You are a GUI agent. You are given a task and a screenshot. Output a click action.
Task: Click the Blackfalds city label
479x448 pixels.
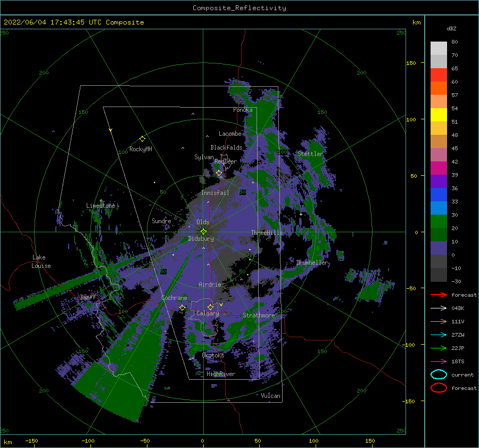[226, 148]
